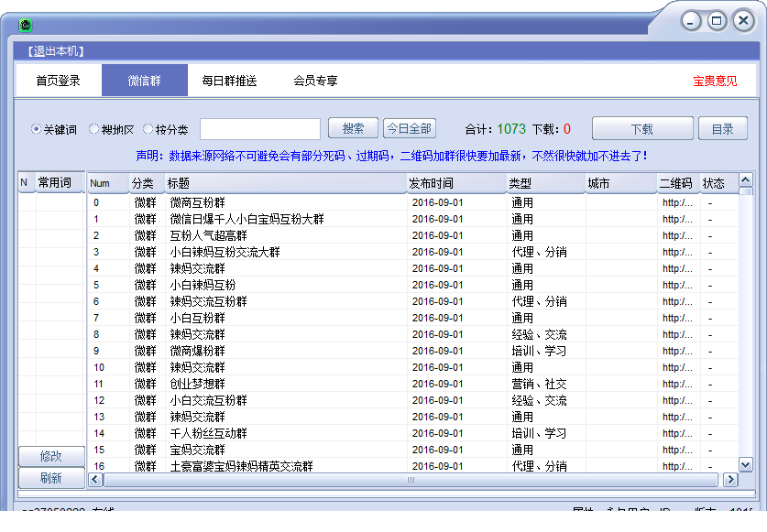Select the 关键词 radio button

[35, 129]
